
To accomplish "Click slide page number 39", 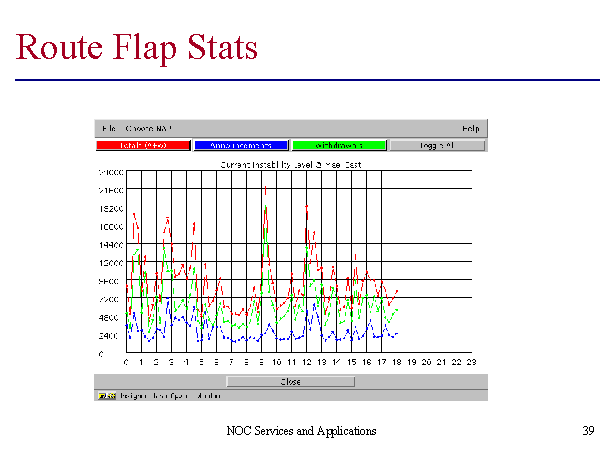I will tap(587, 431).
